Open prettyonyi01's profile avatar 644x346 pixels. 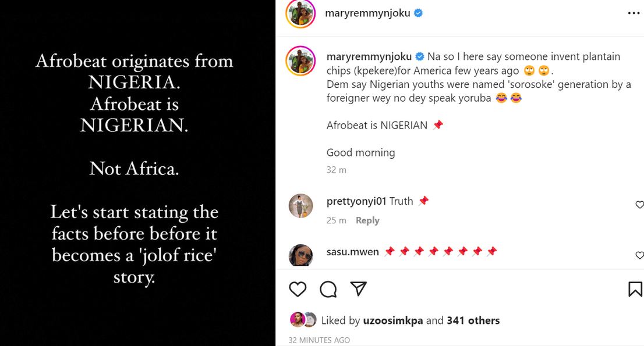coord(301,206)
